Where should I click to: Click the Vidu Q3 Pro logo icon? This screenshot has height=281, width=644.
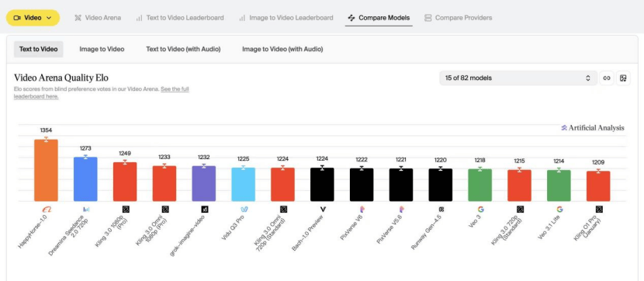tap(244, 210)
